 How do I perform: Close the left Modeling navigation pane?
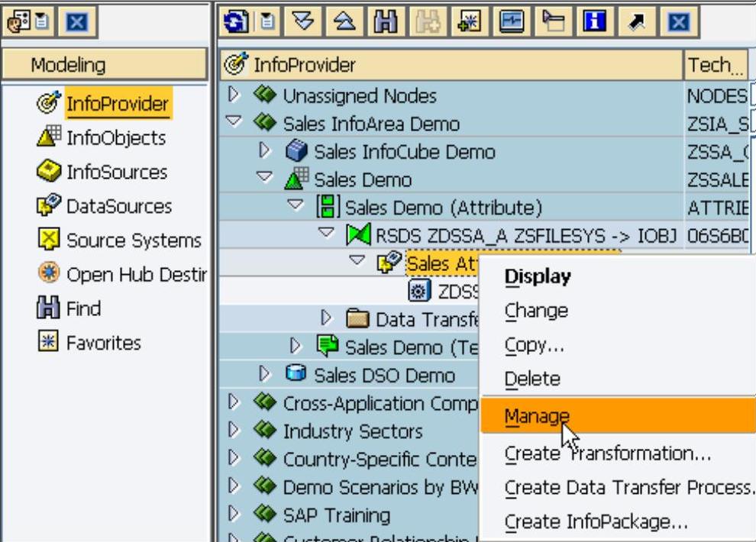click(76, 21)
